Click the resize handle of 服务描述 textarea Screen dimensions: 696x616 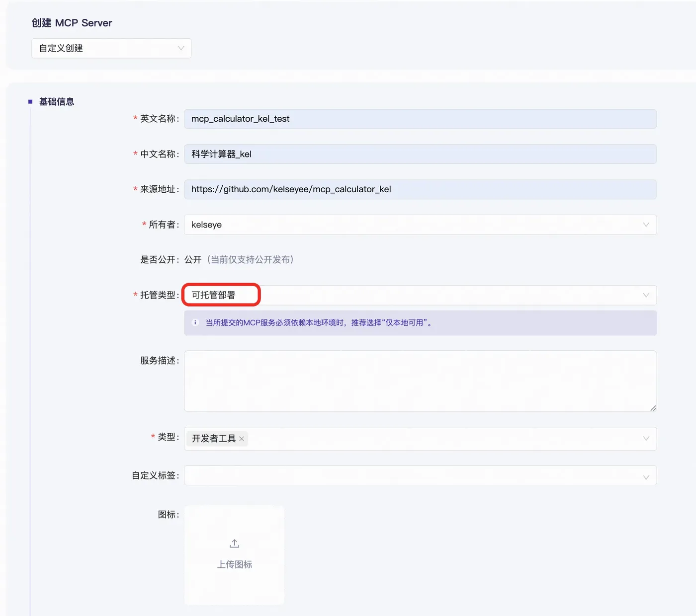point(653,408)
